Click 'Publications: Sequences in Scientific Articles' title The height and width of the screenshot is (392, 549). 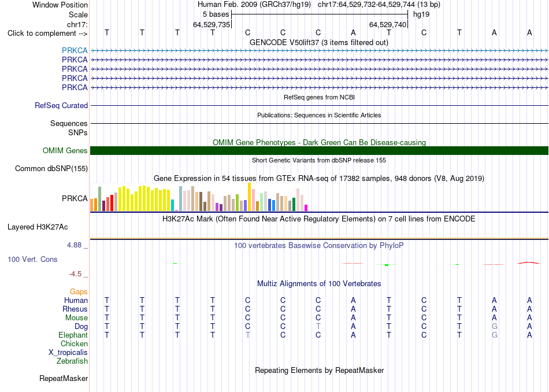click(x=319, y=115)
